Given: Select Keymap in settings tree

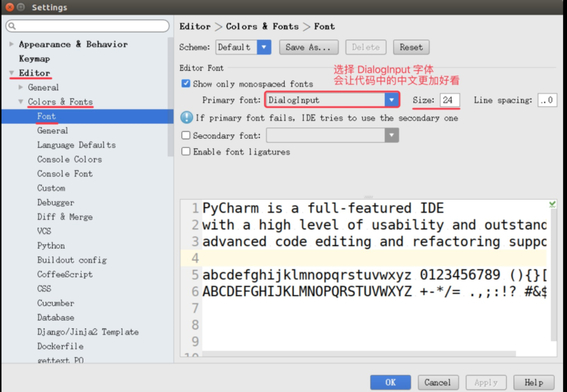Looking at the screenshot, I should (34, 59).
